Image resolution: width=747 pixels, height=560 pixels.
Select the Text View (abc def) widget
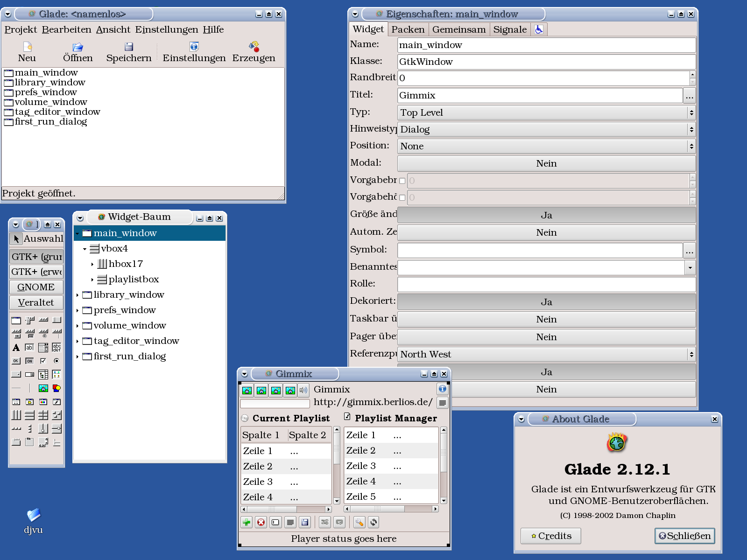click(x=56, y=347)
